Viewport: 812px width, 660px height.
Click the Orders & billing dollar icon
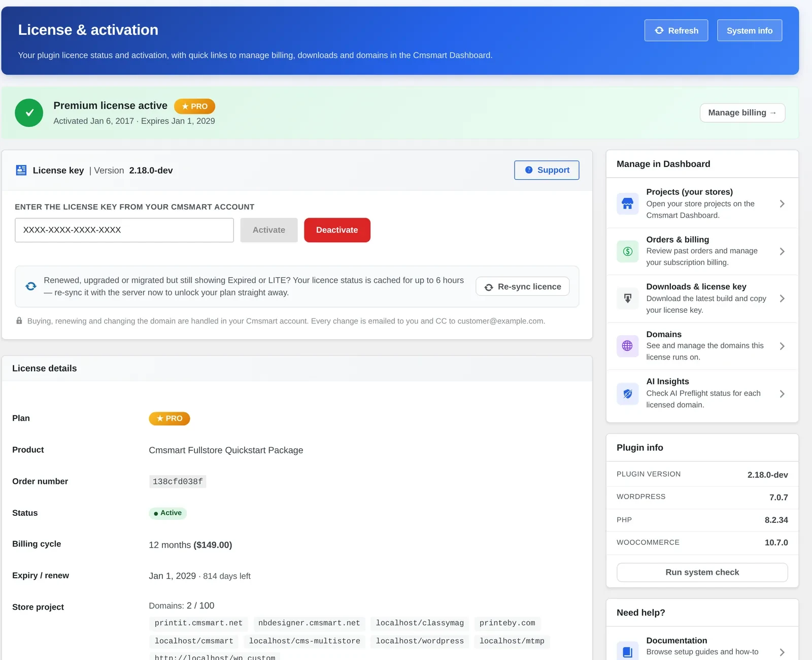point(628,251)
